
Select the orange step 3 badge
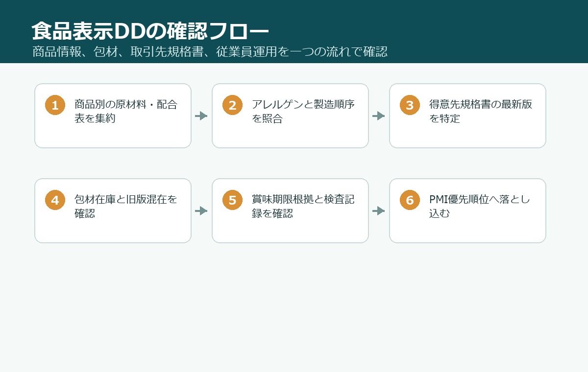click(x=410, y=105)
